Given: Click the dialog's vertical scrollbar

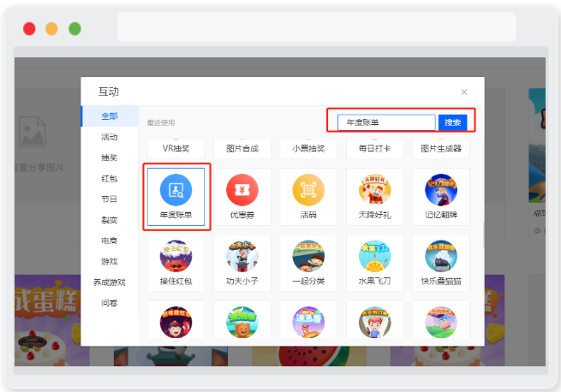Looking at the screenshot, I should point(483,235).
